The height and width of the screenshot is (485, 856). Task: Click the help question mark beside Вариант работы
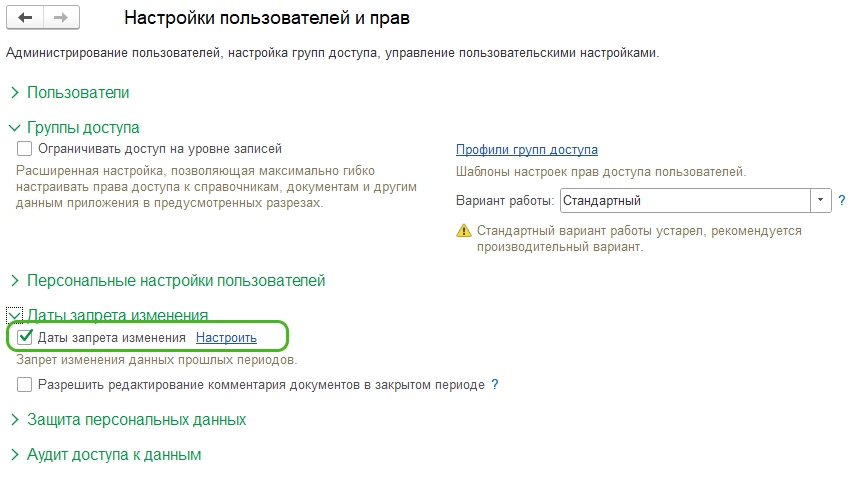[842, 200]
